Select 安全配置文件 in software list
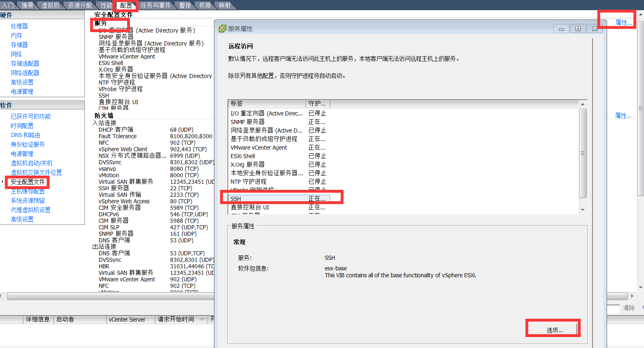Viewport: 644px width, 348px height. [x=28, y=182]
